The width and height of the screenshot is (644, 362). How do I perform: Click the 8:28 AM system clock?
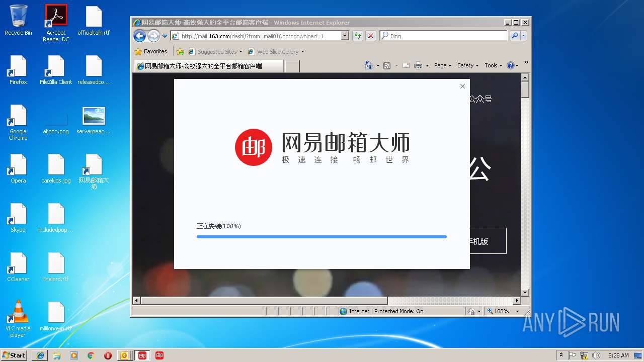618,355
